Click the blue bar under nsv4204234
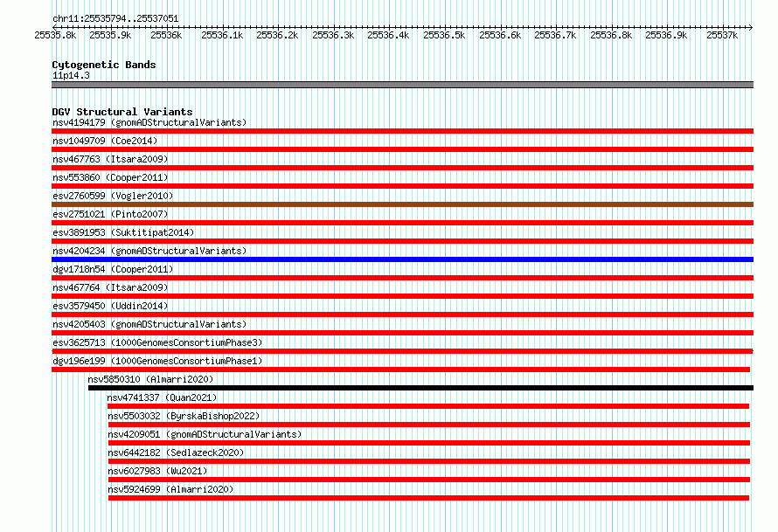 402,259
